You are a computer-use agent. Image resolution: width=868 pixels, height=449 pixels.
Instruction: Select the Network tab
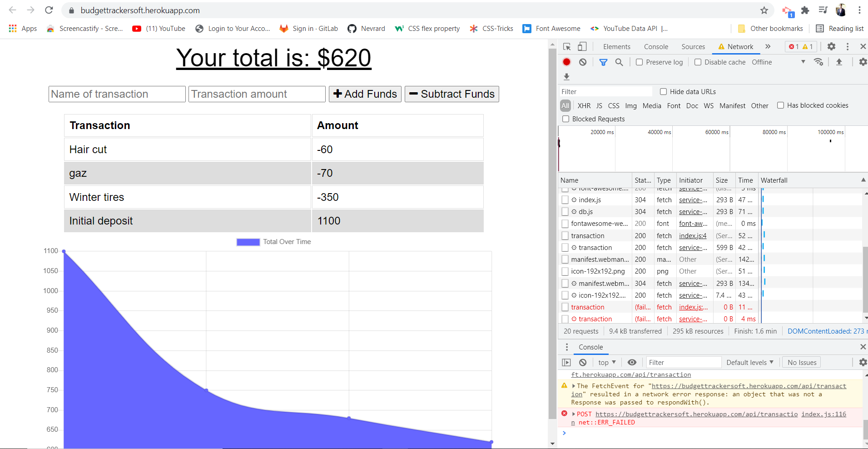click(x=736, y=46)
